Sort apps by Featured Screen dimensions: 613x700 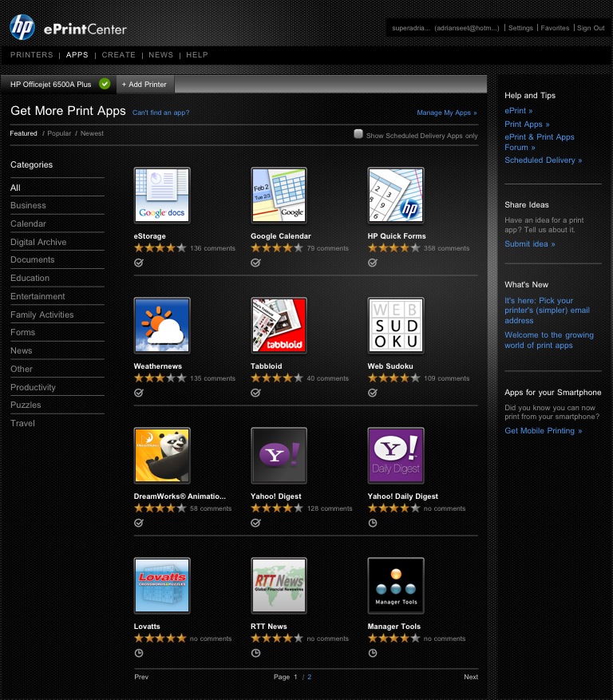[24, 133]
